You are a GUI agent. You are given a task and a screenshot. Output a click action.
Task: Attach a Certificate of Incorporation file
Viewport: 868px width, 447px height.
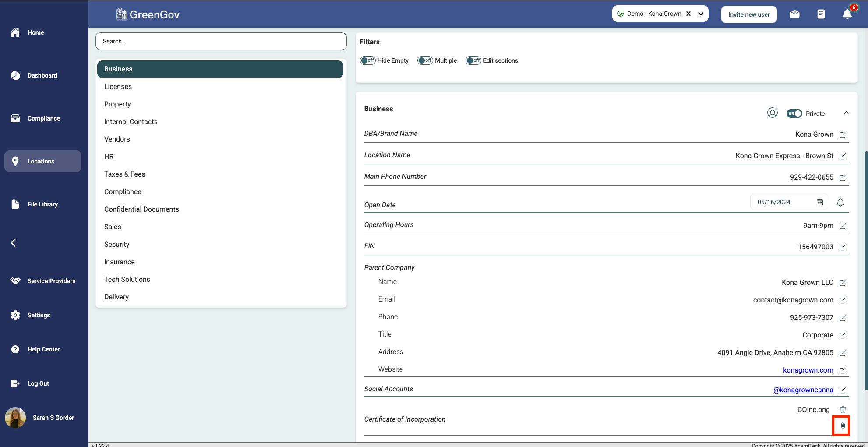tap(843, 426)
